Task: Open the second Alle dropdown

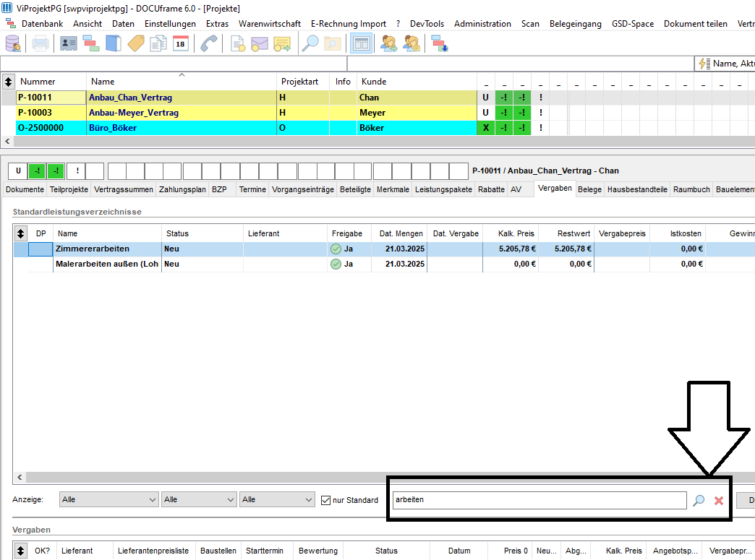Action: 199,499
